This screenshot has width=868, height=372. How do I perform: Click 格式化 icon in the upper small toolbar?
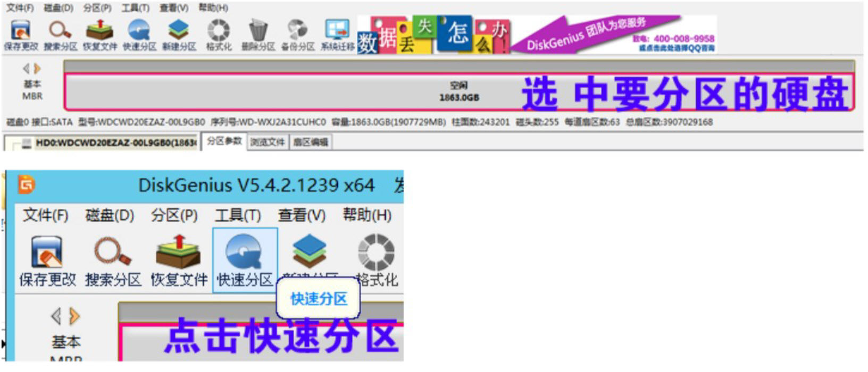click(219, 30)
